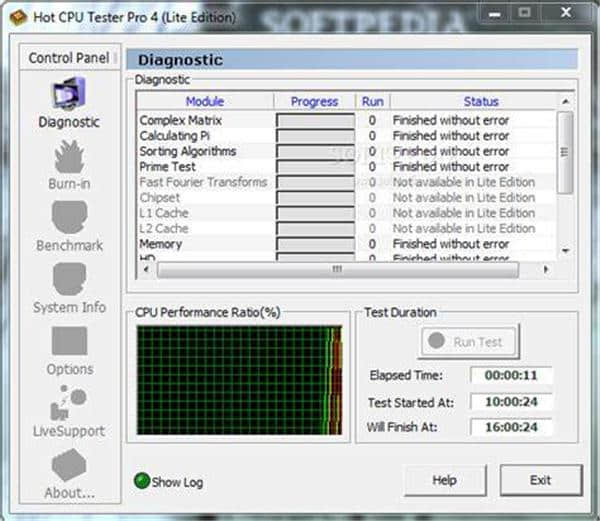The height and width of the screenshot is (521, 600).
Task: Open the Benchmark section icon
Action: [69, 219]
